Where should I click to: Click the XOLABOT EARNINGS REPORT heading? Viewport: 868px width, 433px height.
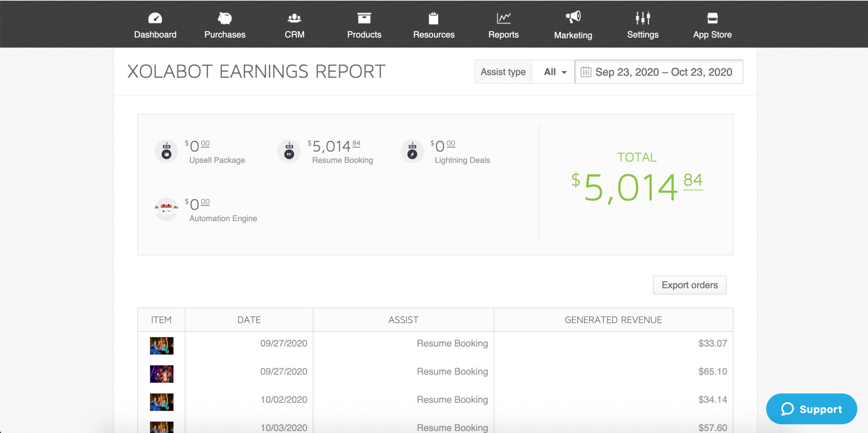pos(256,72)
